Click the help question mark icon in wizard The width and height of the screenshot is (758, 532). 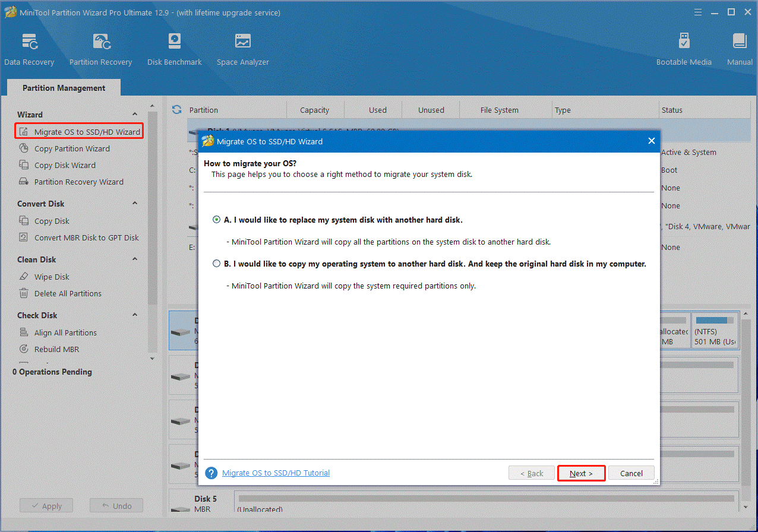pos(211,473)
